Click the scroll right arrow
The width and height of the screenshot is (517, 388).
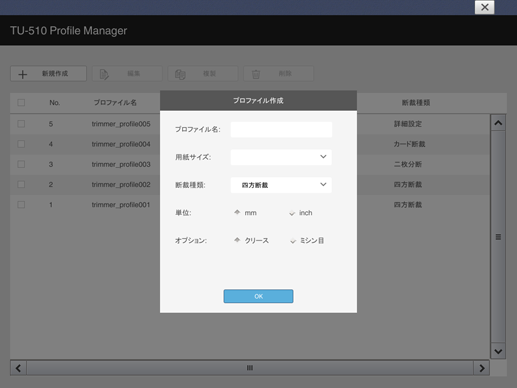[x=482, y=368]
